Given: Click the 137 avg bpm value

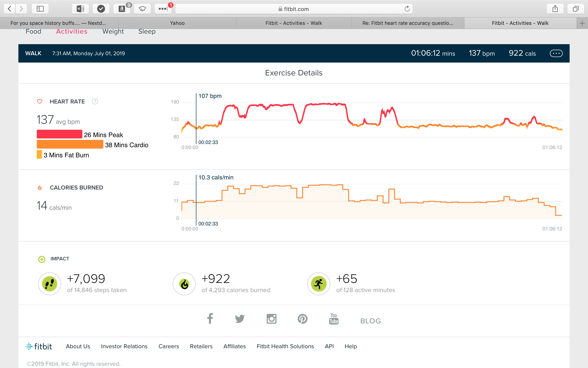Looking at the screenshot, I should click(x=58, y=120).
